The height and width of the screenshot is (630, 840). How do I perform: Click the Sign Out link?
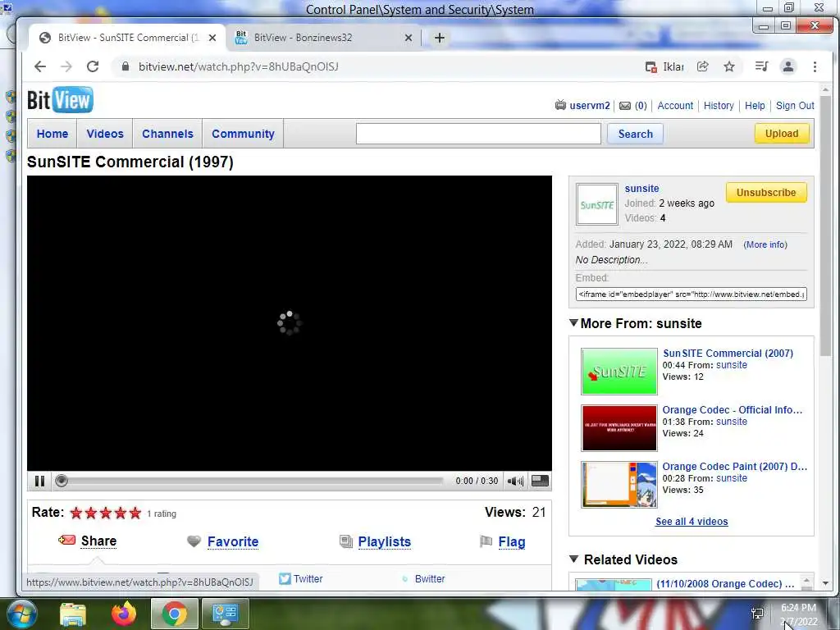pyautogui.click(x=795, y=106)
